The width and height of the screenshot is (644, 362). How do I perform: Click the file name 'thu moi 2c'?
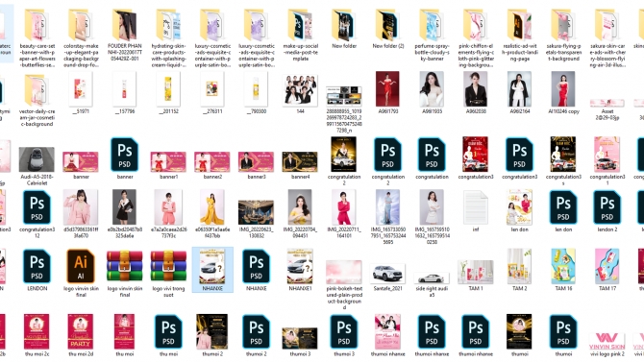[37, 353]
